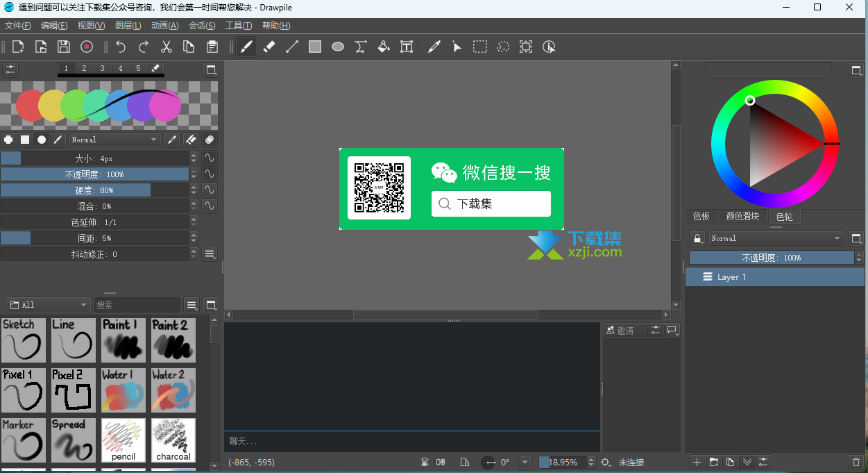Open the stabilizer options menu beside 抖动修正

click(x=210, y=254)
